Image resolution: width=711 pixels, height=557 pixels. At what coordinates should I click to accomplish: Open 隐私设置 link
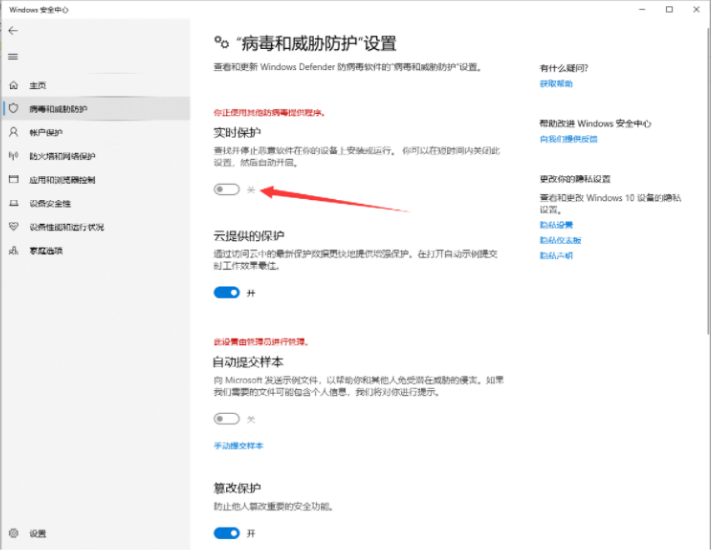(x=556, y=225)
